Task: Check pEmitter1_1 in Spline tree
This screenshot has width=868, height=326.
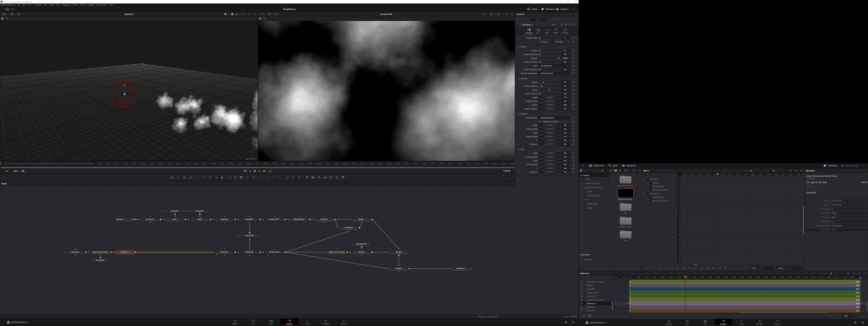Action: pos(648,193)
